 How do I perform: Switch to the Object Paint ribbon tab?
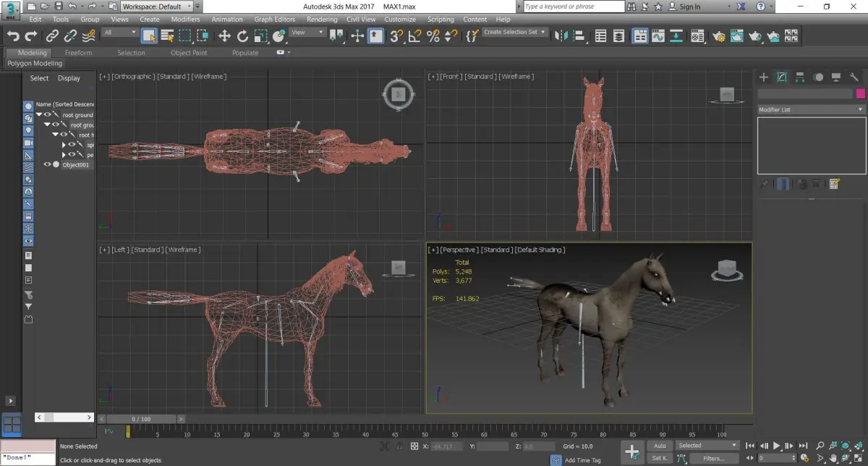coord(189,53)
